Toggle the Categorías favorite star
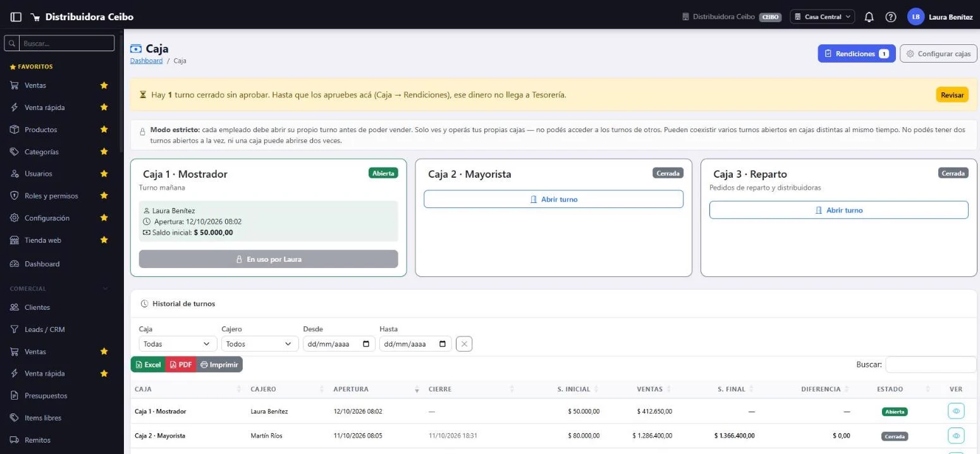Screen dimensions: 980x454 pyautogui.click(x=104, y=152)
